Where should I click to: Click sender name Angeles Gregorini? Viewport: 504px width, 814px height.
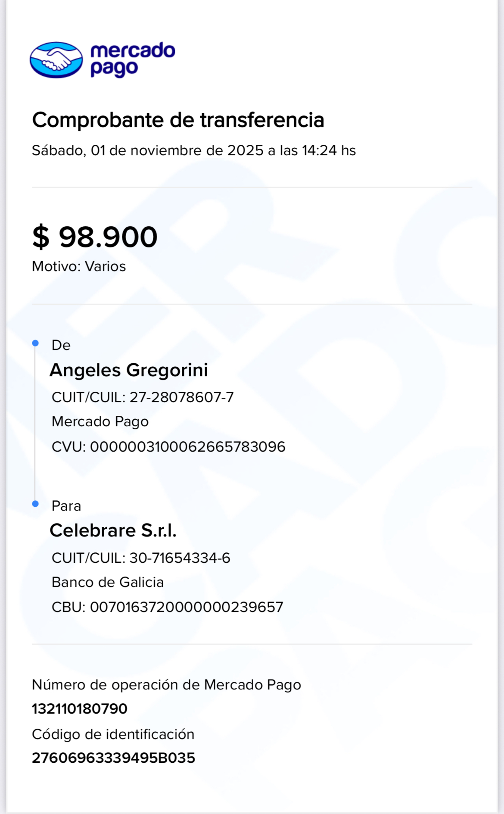[129, 370]
